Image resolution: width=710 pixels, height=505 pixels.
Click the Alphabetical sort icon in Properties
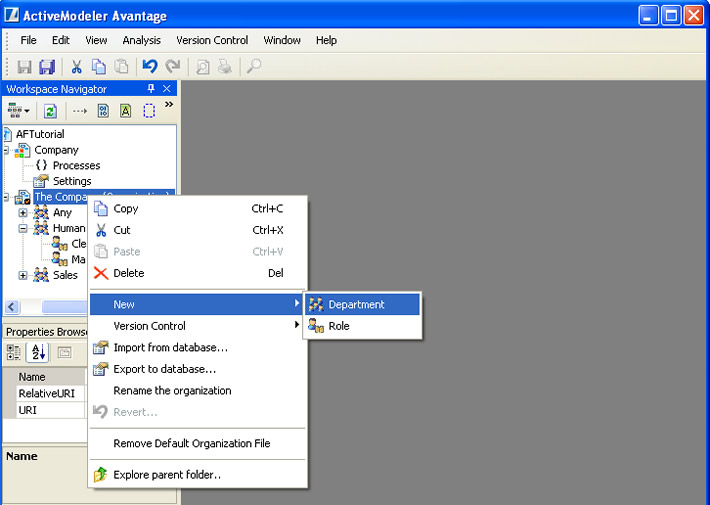coord(38,352)
